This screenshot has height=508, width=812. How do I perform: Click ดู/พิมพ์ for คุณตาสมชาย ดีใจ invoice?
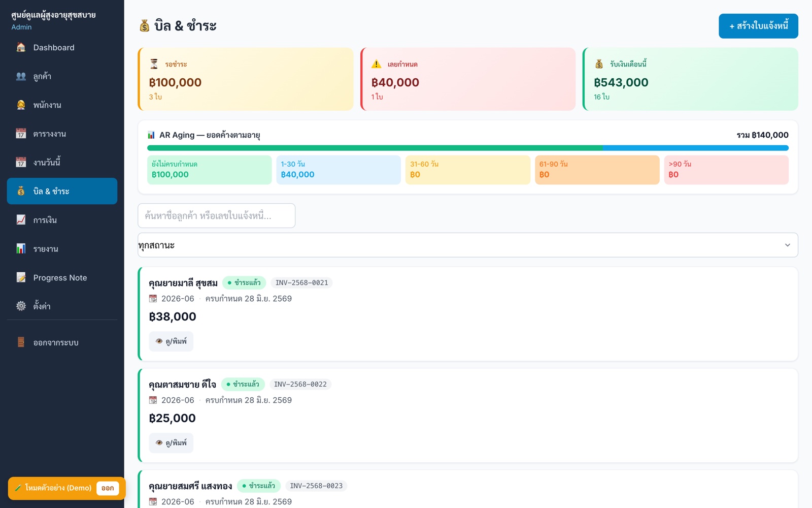171,443
